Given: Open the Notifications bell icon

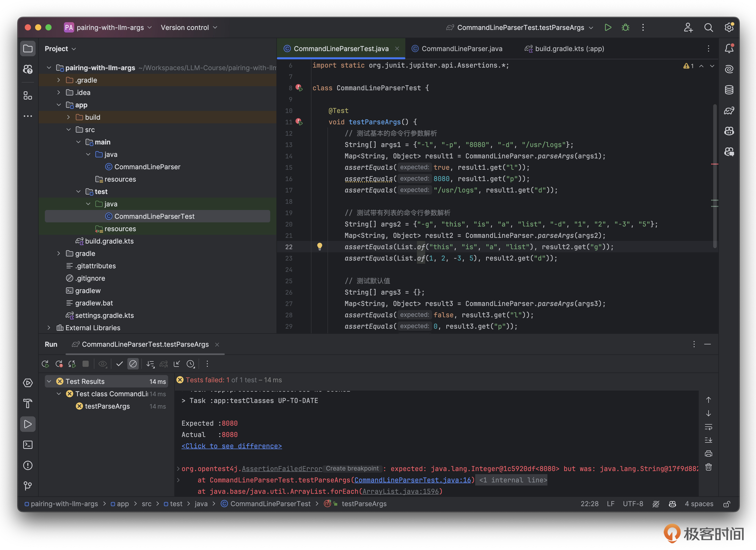Looking at the screenshot, I should click(729, 49).
